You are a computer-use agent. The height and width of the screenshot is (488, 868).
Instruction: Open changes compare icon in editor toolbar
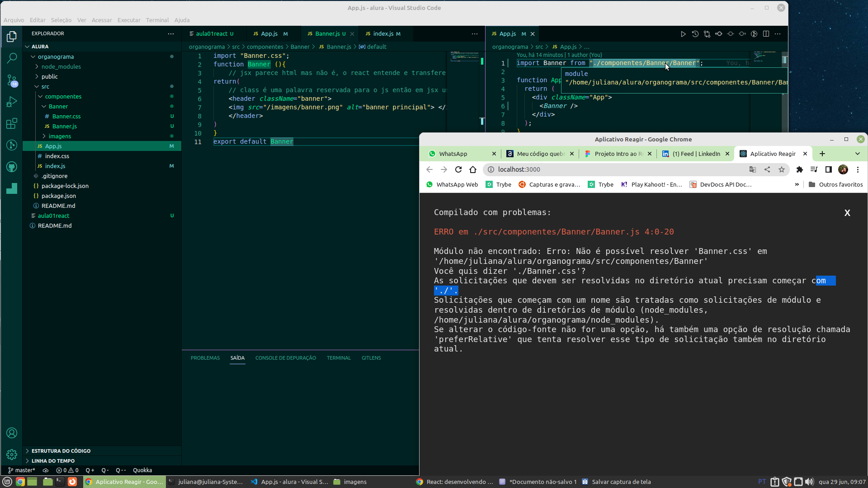(x=707, y=34)
